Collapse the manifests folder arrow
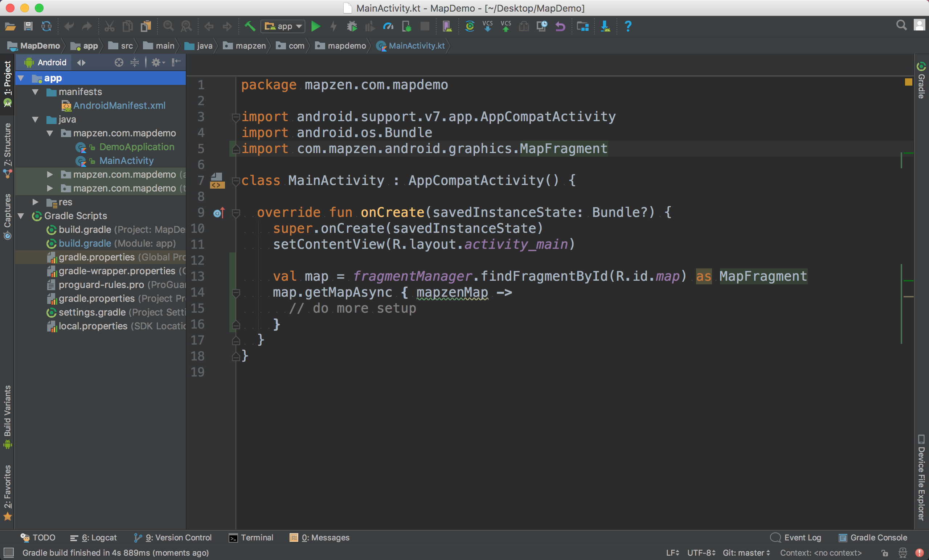 36,91
